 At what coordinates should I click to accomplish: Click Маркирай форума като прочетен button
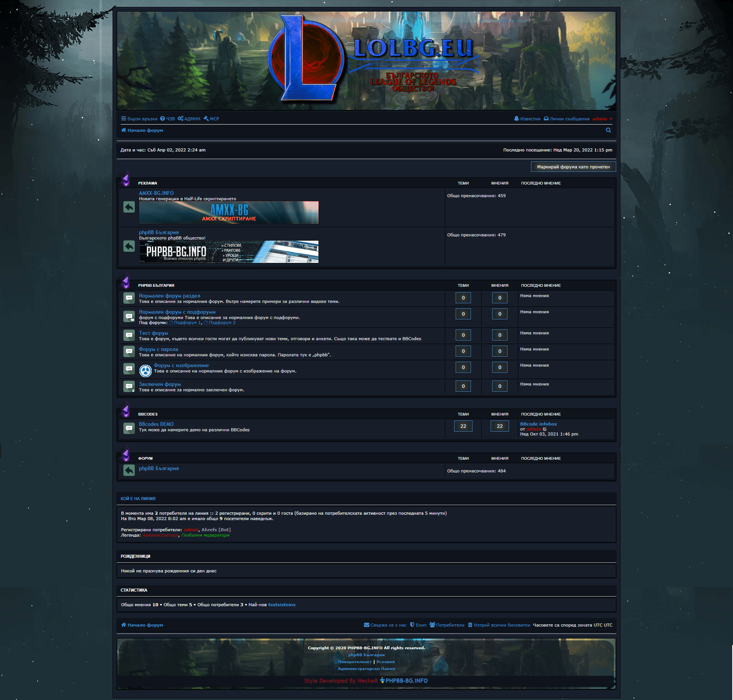point(573,167)
